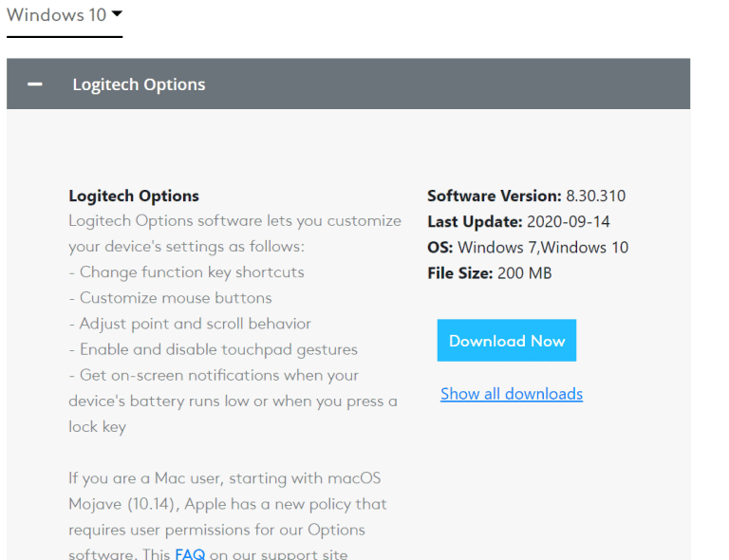729x560 pixels.
Task: Click the OS Windows 7,Windows 10 line
Action: pyautogui.click(x=528, y=247)
